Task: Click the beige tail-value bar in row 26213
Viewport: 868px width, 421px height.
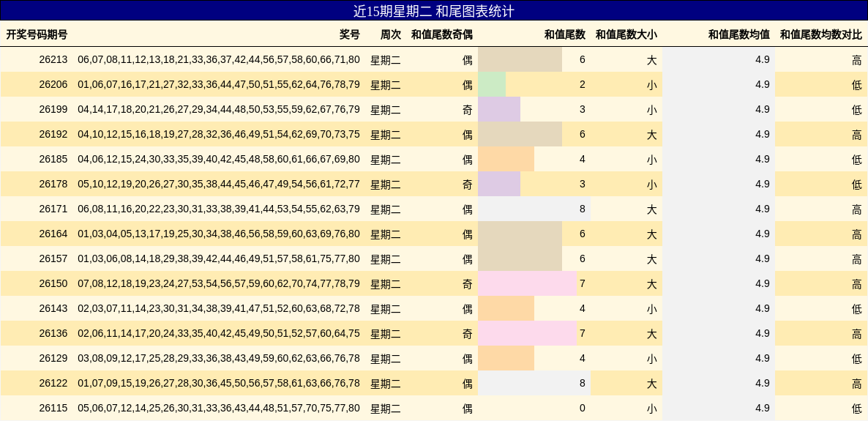Action: click(x=520, y=59)
